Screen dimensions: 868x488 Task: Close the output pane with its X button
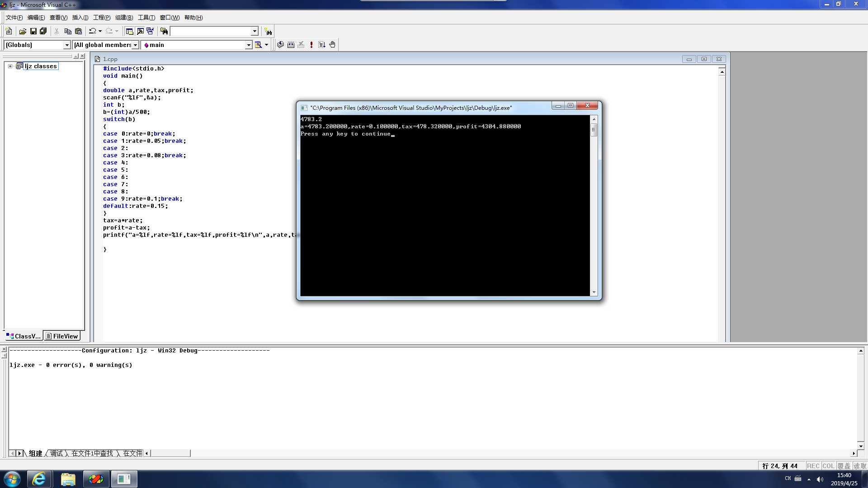(x=4, y=350)
